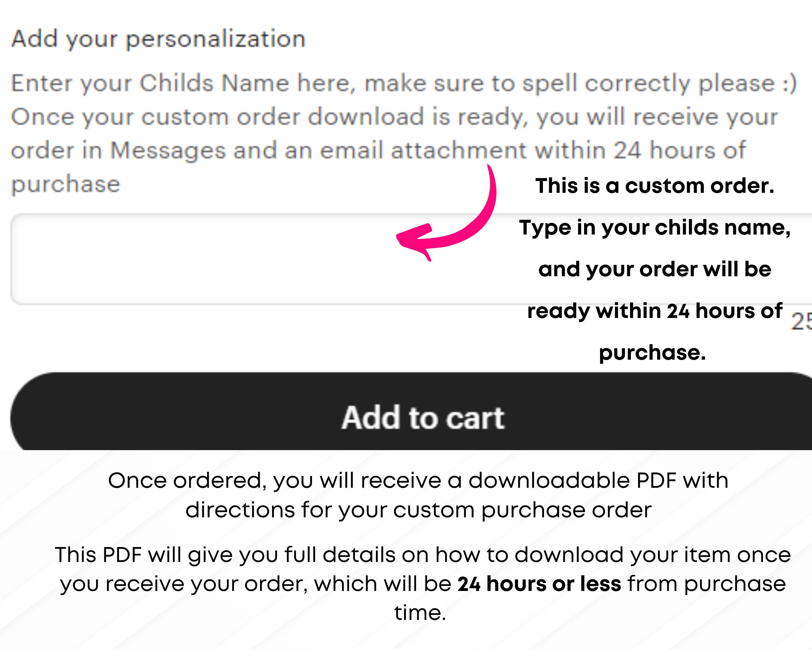
Task: Click the 'Once ordered, you will receive' line
Action: [418, 481]
